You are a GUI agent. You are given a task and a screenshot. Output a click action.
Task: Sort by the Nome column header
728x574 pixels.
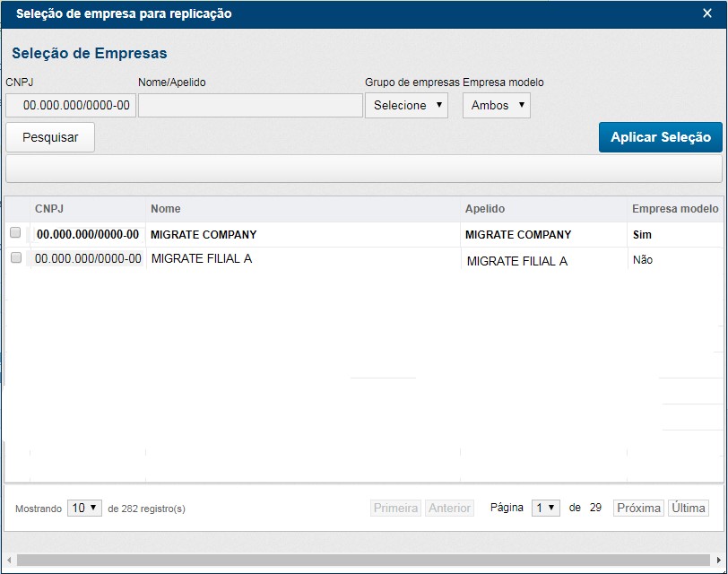point(166,209)
